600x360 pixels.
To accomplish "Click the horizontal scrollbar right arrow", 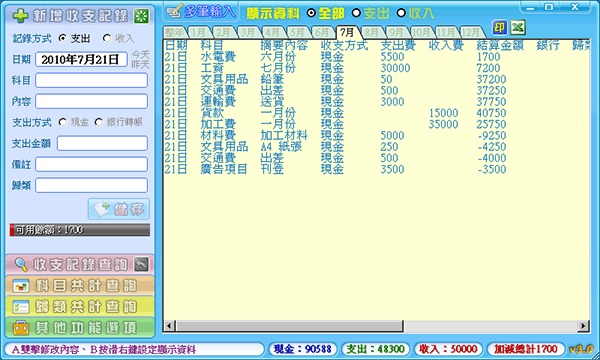I will coord(583,326).
